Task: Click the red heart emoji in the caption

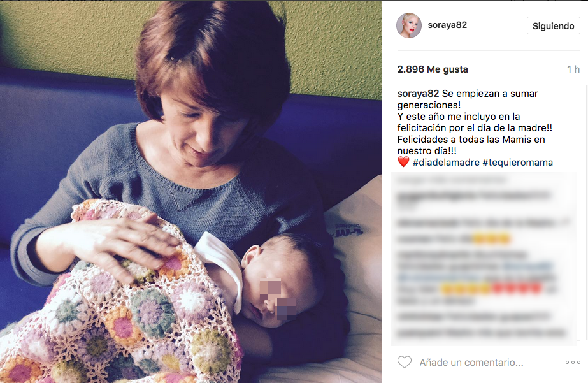Action: [403, 162]
